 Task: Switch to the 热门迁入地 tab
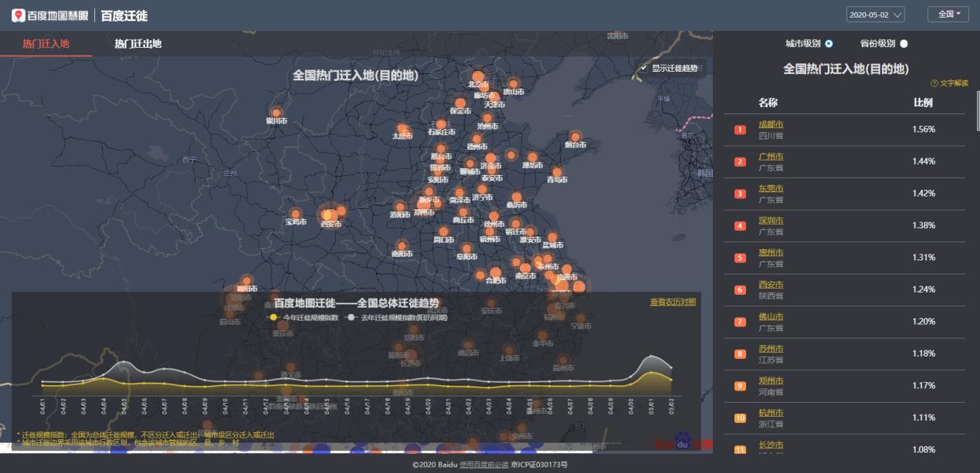click(x=46, y=44)
